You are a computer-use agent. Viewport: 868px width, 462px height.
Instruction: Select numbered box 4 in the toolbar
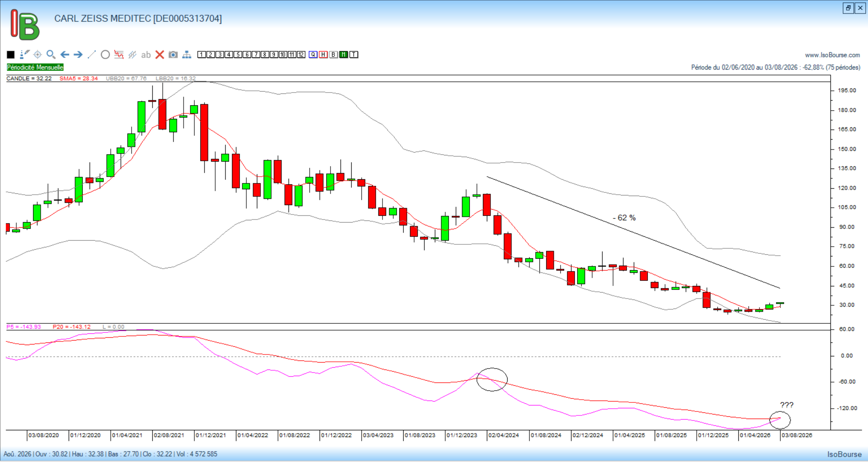(229, 55)
